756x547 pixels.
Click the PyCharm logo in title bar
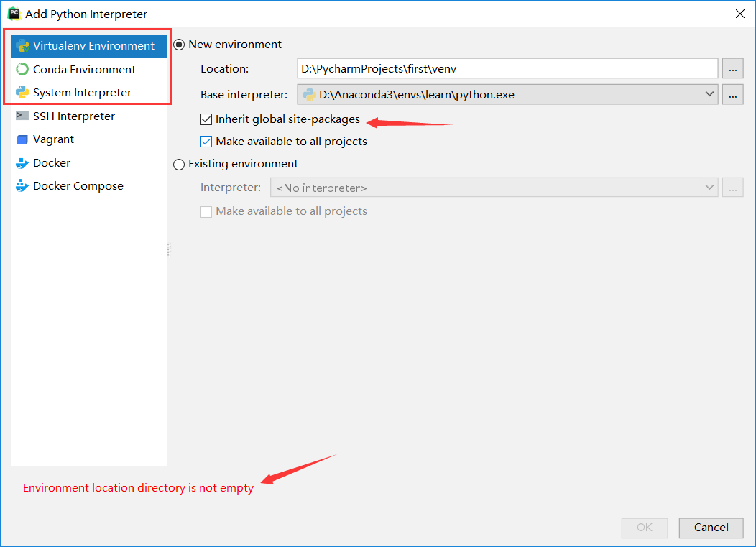tap(14, 14)
